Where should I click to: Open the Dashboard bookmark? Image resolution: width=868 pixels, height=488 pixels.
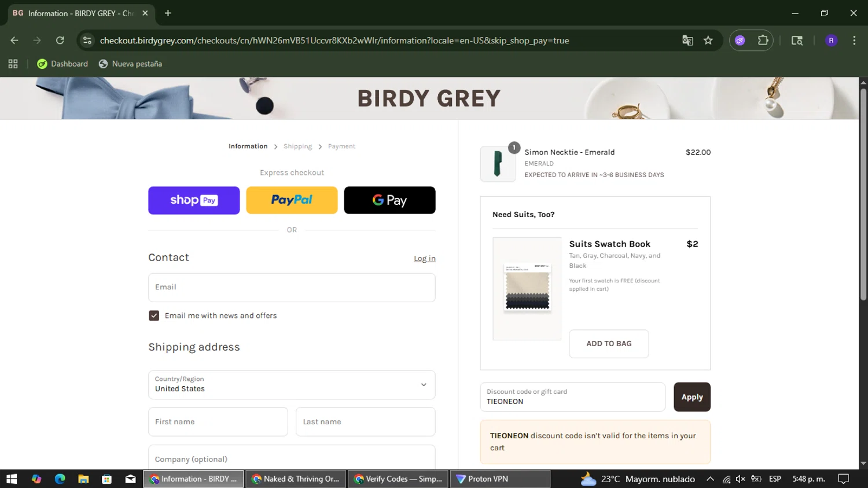(x=62, y=64)
